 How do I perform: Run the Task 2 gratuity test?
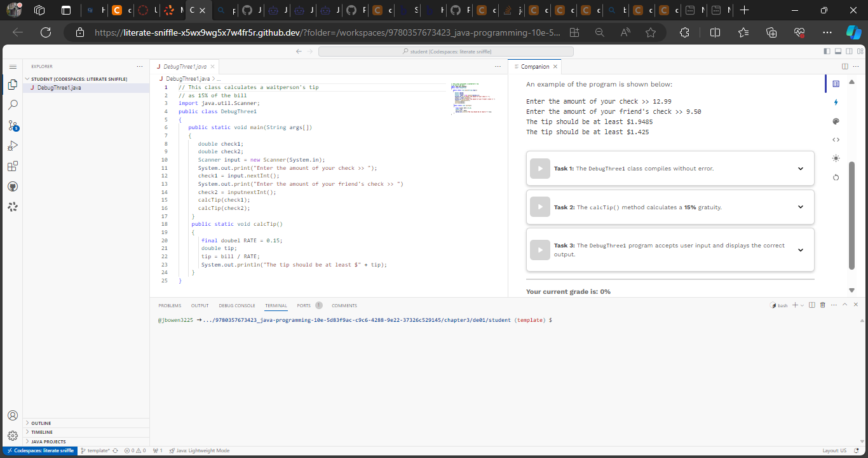(x=539, y=207)
